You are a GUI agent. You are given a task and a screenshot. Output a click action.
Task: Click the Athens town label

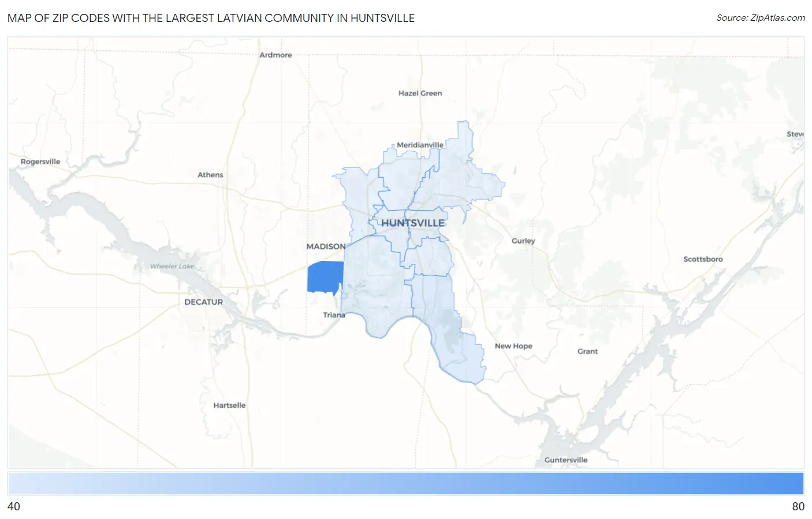click(210, 175)
